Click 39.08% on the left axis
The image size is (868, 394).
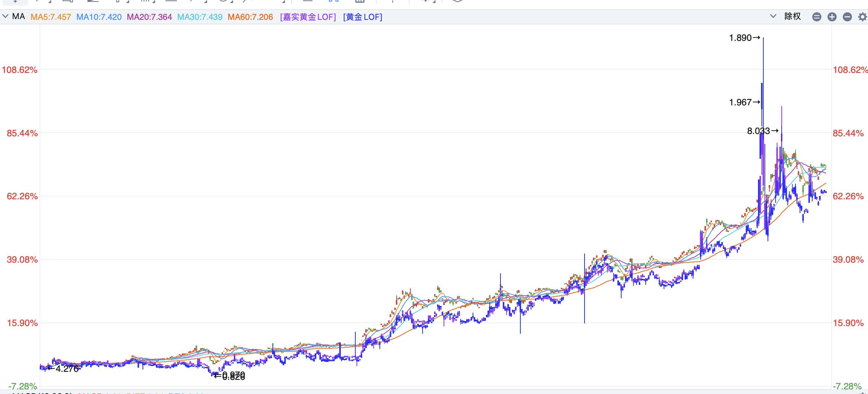(x=22, y=260)
